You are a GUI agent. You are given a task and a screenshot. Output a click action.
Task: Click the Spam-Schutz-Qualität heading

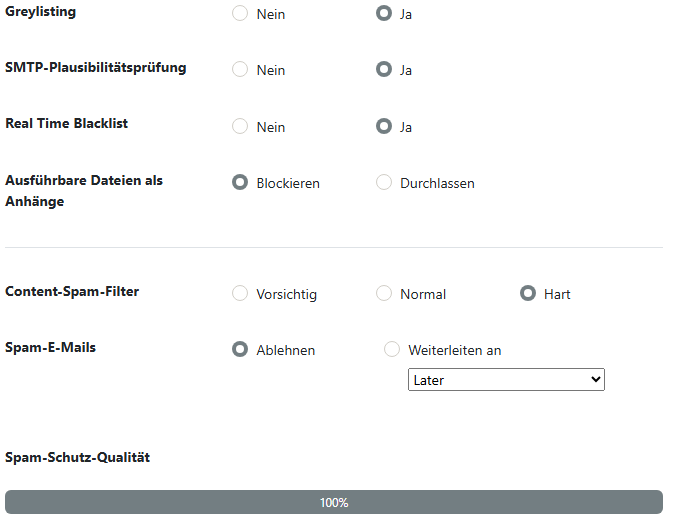(77, 457)
